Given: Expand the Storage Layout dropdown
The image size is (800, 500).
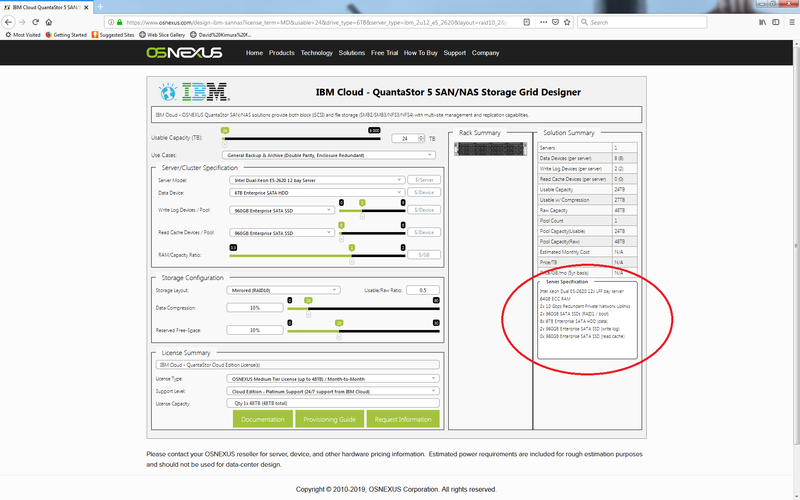Looking at the screenshot, I should [283, 290].
